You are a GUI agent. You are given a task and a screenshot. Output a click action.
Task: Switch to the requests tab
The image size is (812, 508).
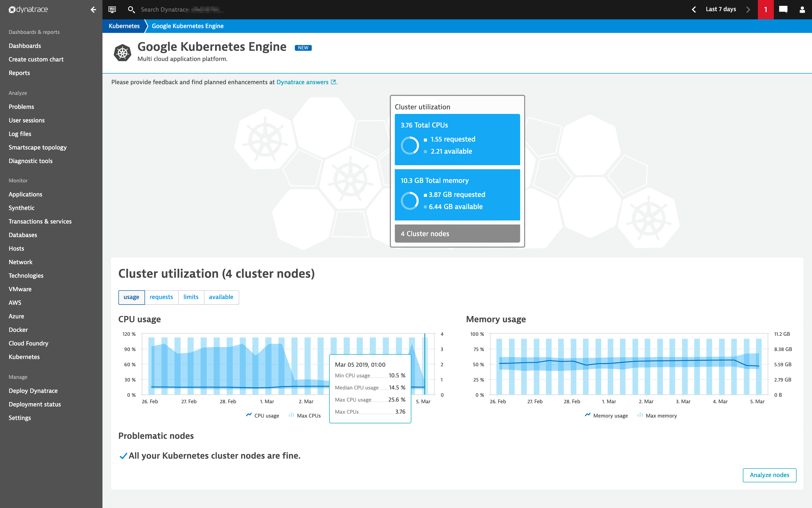tap(161, 297)
